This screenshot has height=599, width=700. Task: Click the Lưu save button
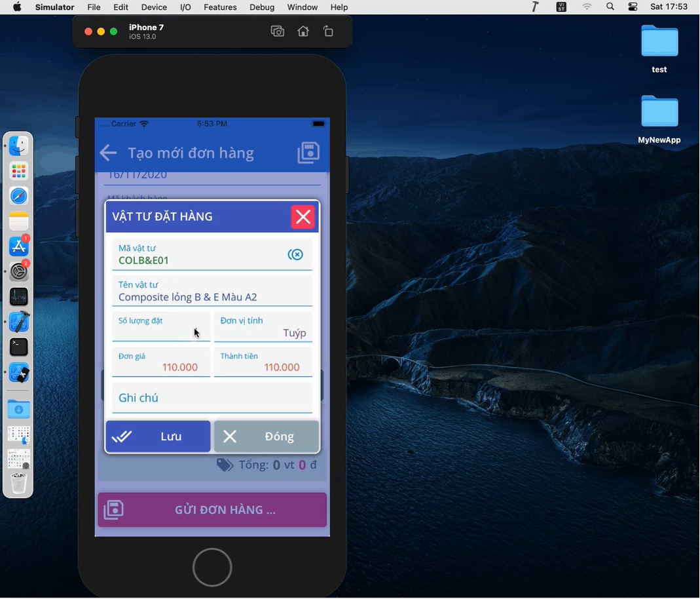[158, 436]
